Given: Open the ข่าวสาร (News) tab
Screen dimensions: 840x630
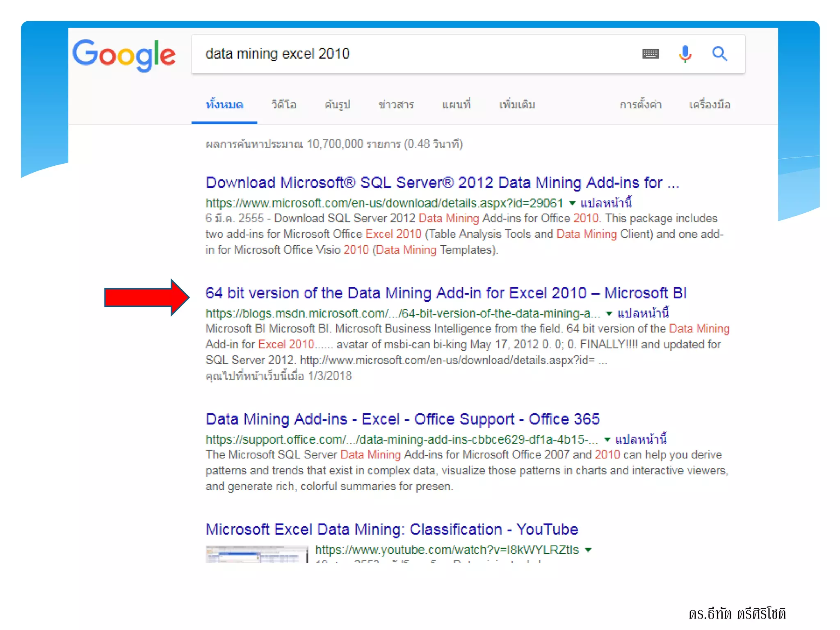Looking at the screenshot, I should pyautogui.click(x=396, y=105).
